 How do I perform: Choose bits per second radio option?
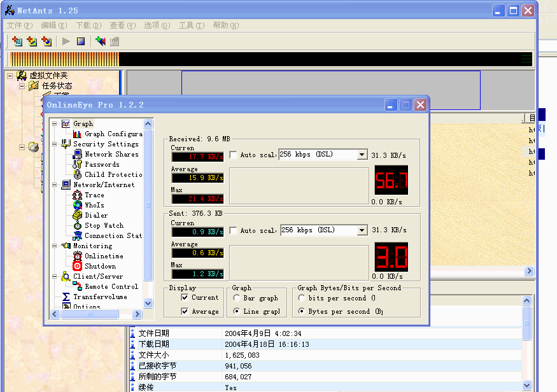tap(302, 298)
